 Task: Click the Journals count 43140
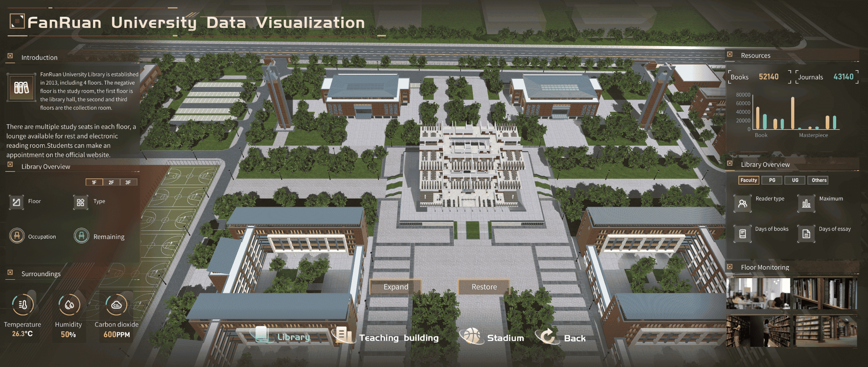click(844, 77)
